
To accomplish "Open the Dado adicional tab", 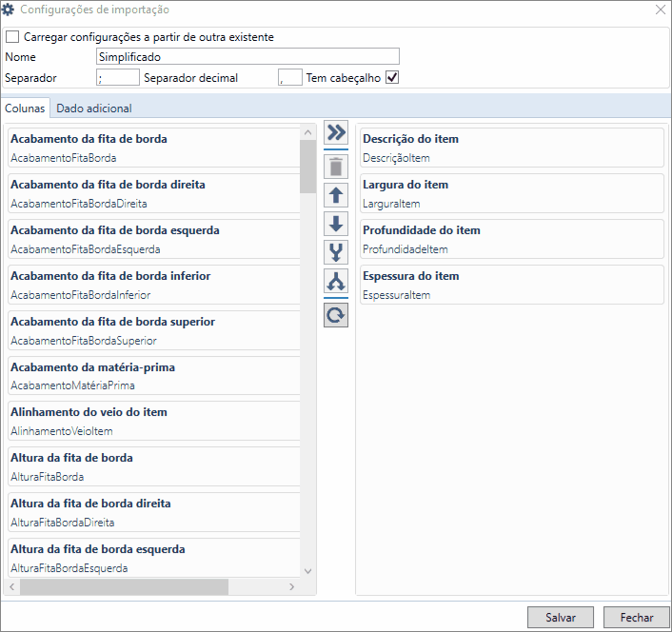I will click(x=94, y=108).
